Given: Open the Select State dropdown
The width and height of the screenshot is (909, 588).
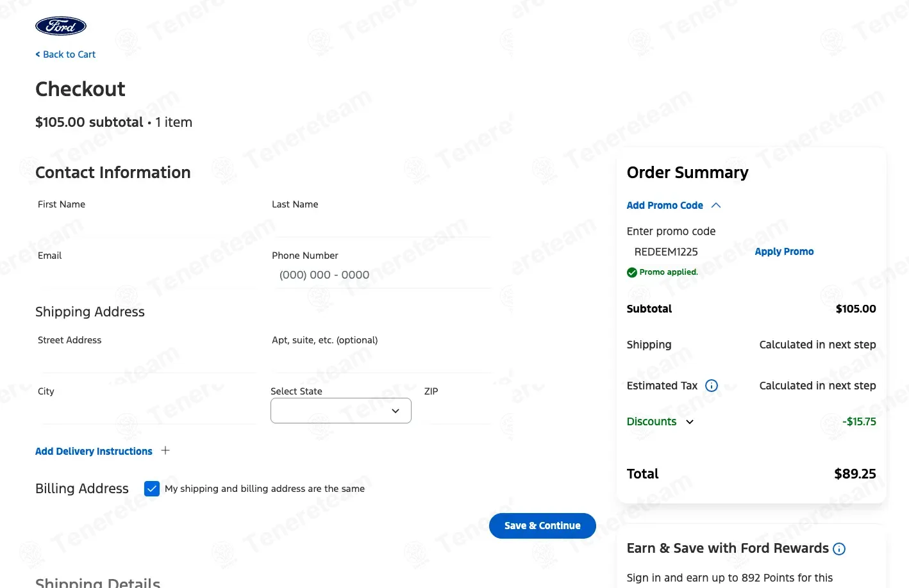Looking at the screenshot, I should [340, 411].
